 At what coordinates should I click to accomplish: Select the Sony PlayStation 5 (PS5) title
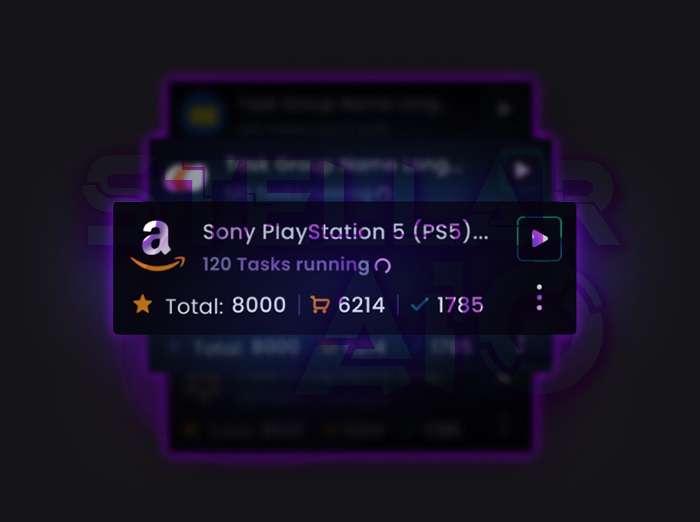[x=345, y=232]
